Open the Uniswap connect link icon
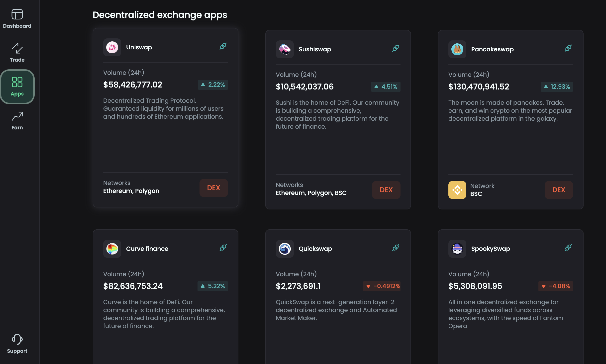 coord(223,46)
